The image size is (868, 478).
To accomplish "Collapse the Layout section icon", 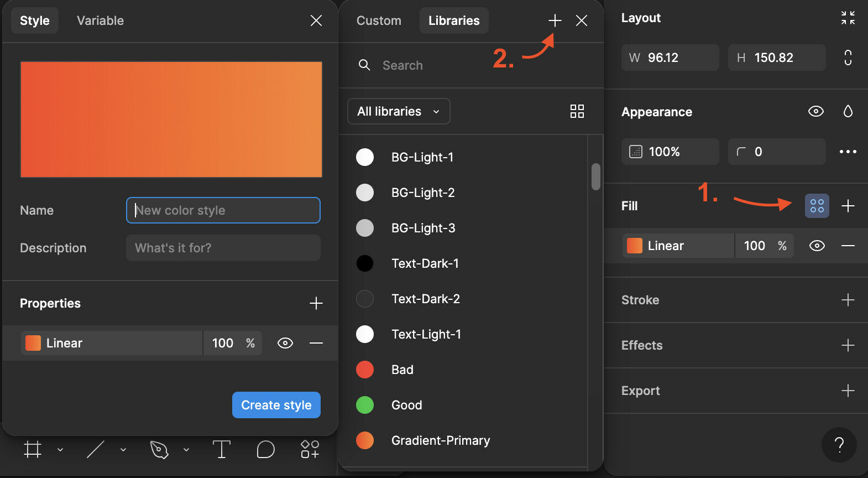I will tap(848, 18).
